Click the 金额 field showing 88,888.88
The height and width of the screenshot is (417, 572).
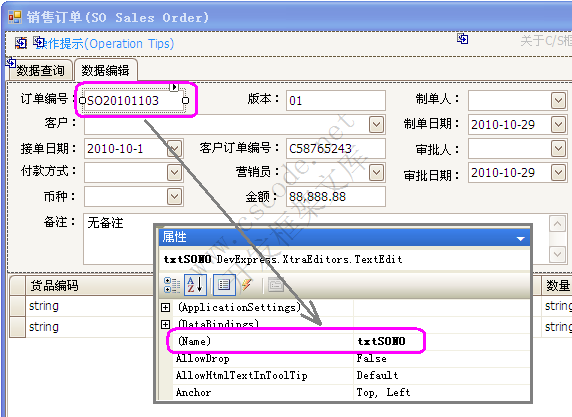(x=336, y=197)
